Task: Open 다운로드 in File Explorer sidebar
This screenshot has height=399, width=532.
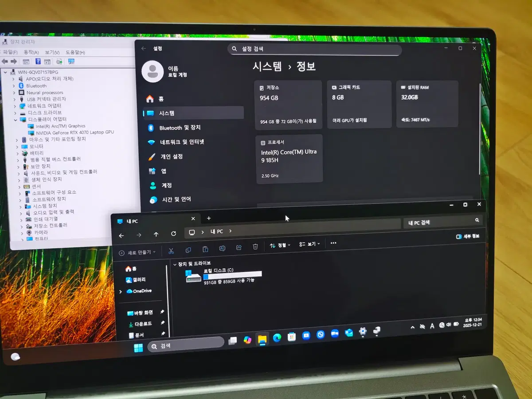Action: coord(140,324)
